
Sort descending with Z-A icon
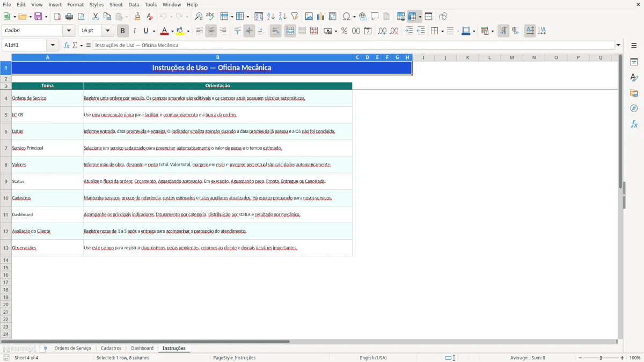(x=282, y=17)
